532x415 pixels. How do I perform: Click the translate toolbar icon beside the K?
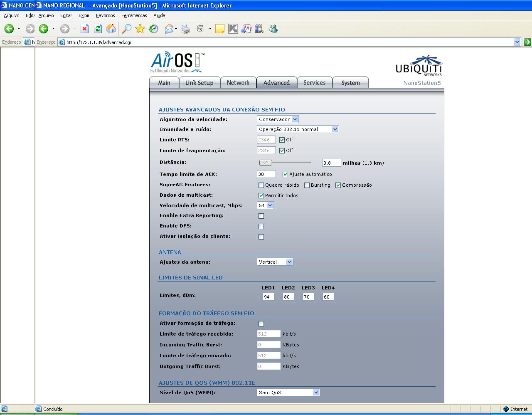click(246, 29)
